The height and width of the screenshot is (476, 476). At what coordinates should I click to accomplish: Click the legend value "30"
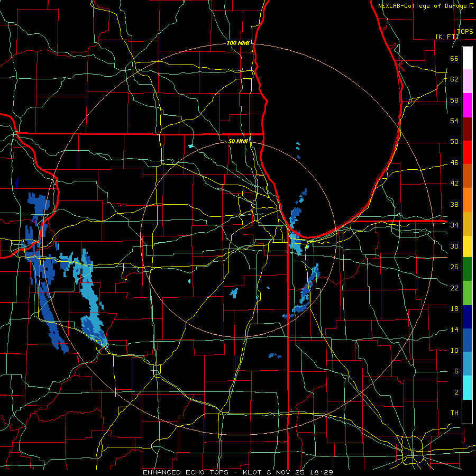coord(454,246)
